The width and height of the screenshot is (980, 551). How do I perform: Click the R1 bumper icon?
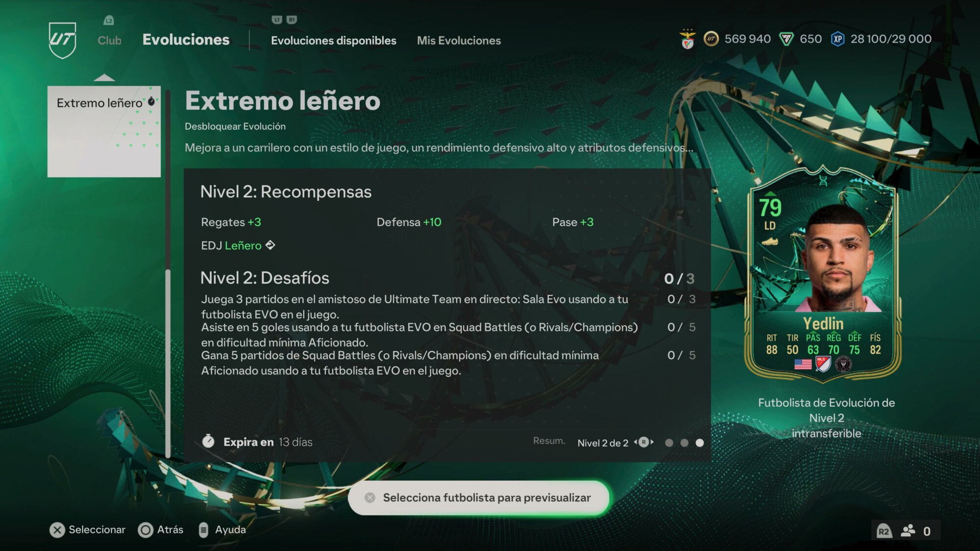pos(292,20)
